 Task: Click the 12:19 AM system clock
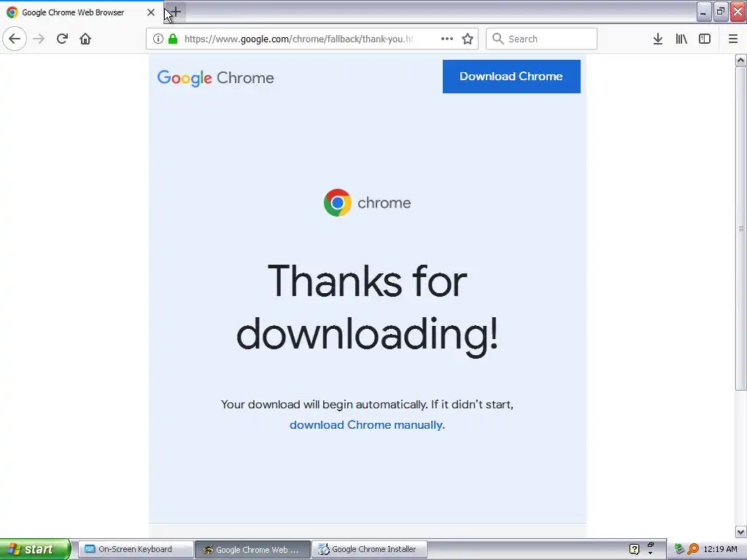(720, 549)
